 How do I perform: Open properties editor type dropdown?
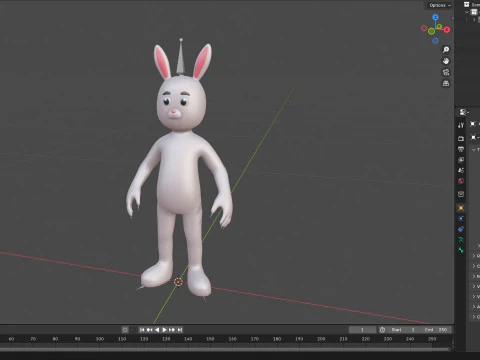464,112
